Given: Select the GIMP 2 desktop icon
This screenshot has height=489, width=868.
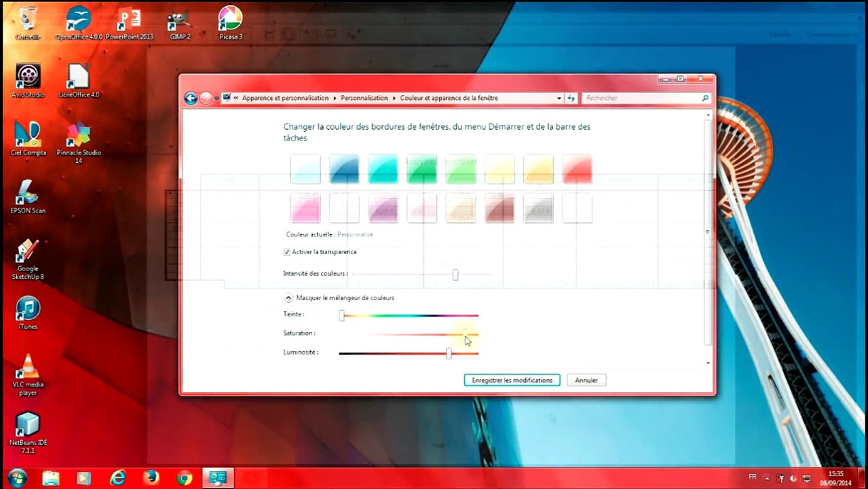Looking at the screenshot, I should click(180, 24).
